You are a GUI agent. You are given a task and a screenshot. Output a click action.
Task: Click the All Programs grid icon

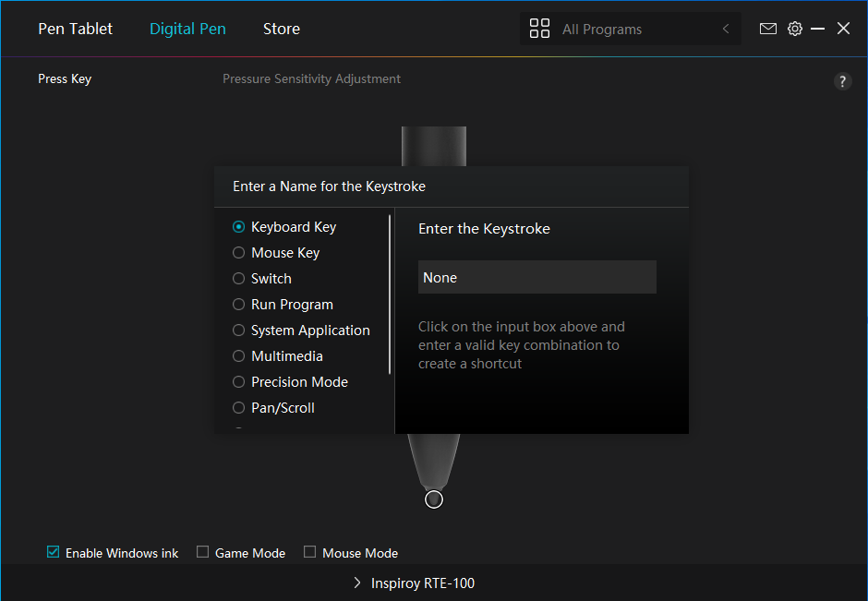(539, 29)
